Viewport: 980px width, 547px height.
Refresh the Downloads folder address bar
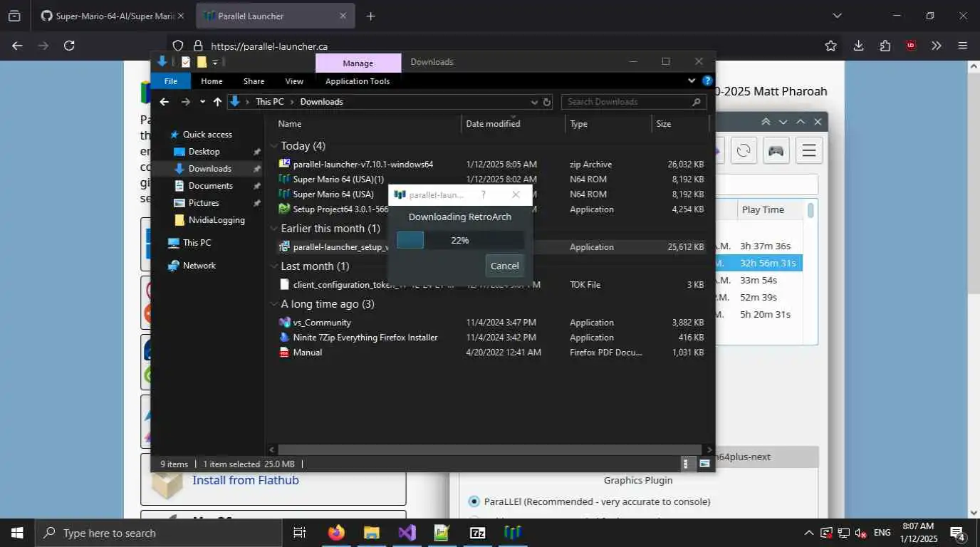(x=547, y=102)
